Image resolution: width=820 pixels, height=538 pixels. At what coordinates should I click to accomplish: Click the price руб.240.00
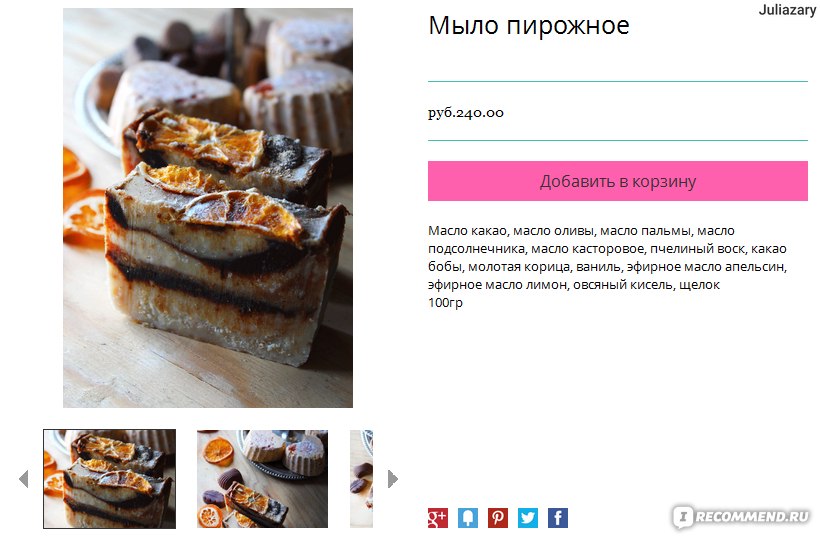pos(466,112)
